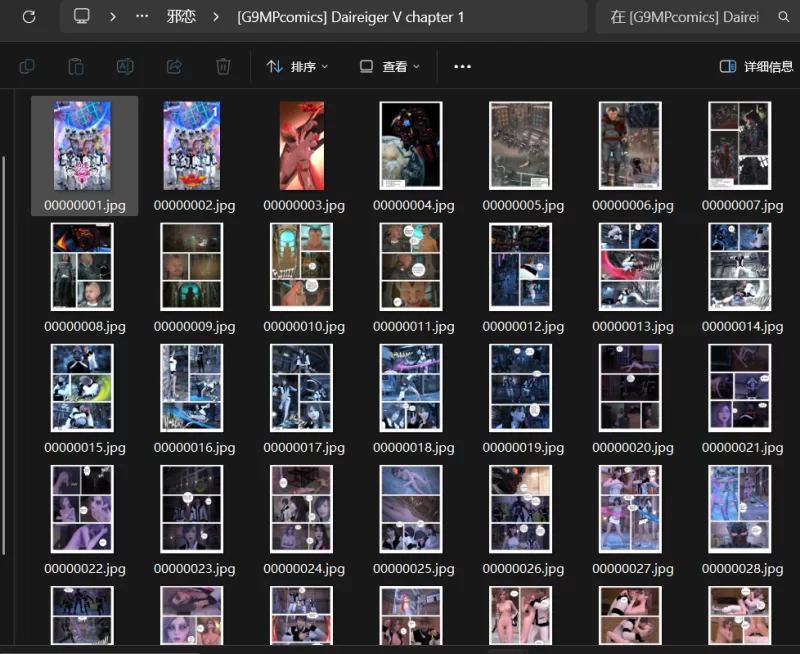This screenshot has height=654, width=800.
Task: Refresh the current folder view
Action: point(29,17)
